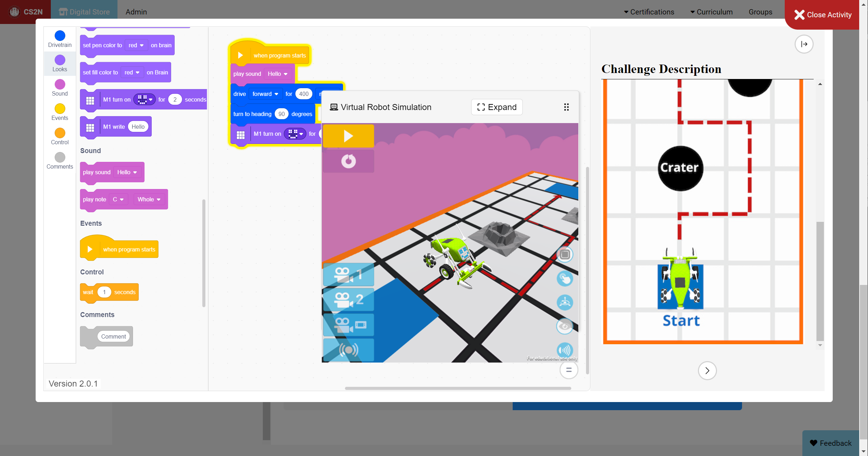Image resolution: width=868 pixels, height=456 pixels.
Task: Click the reset simulation circular arrow button
Action: (349, 160)
